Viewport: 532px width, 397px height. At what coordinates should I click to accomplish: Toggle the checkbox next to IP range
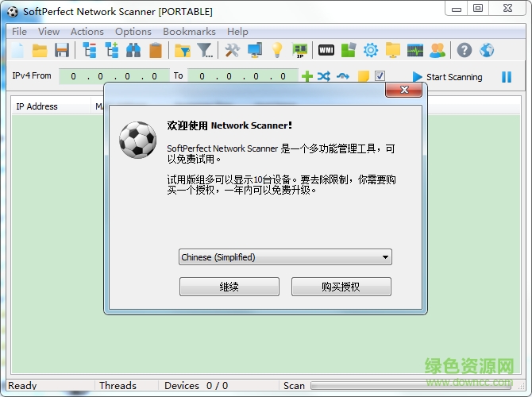(380, 75)
